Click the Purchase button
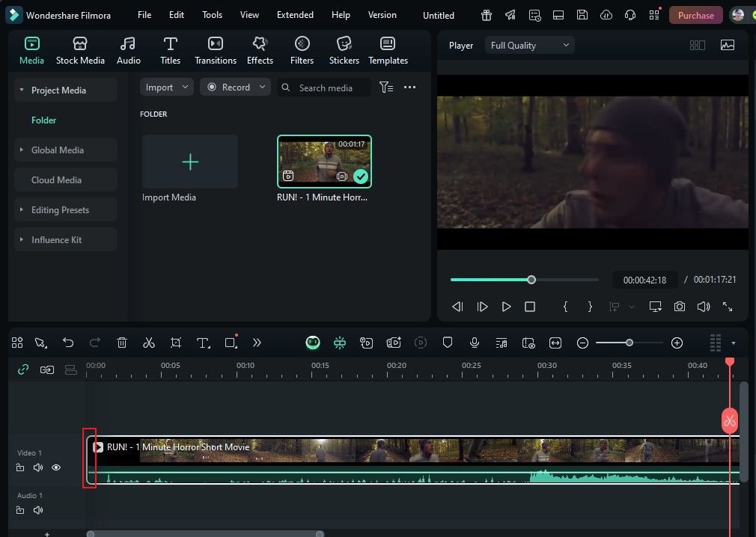The width and height of the screenshot is (756, 537). click(695, 16)
